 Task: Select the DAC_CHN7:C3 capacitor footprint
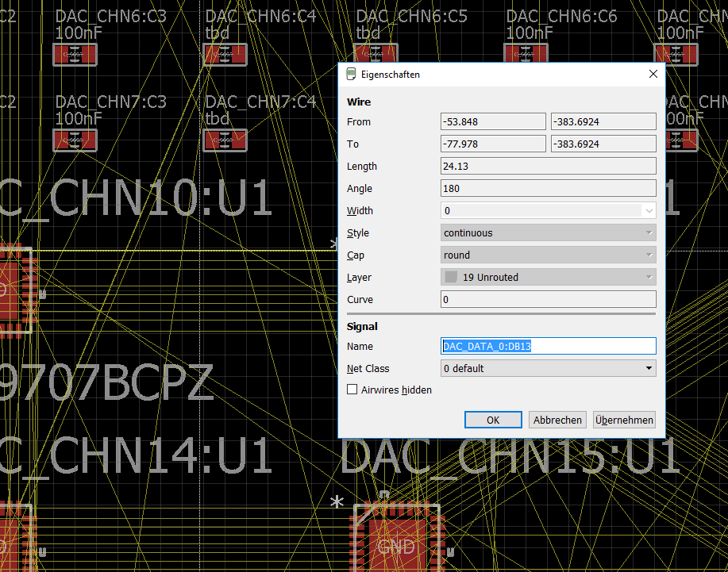coord(75,140)
